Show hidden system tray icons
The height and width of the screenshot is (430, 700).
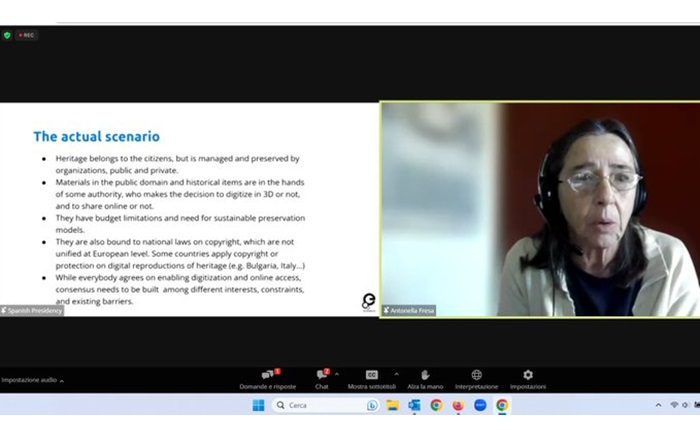click(x=658, y=405)
